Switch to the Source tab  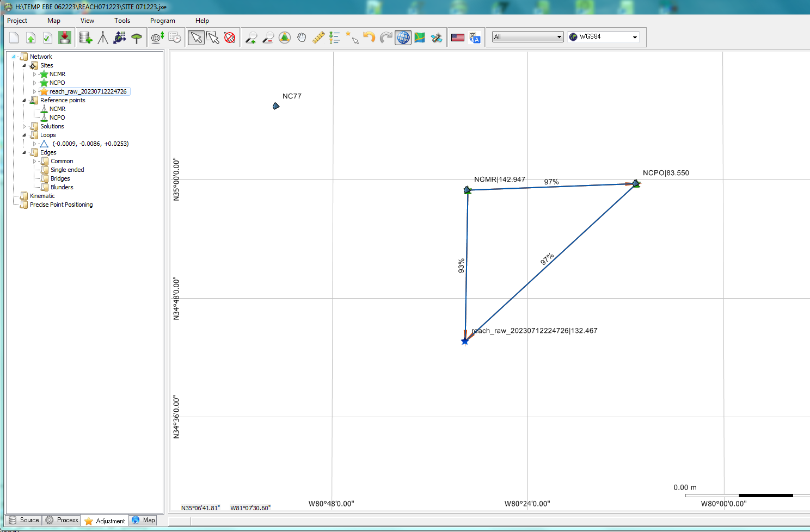click(24, 520)
